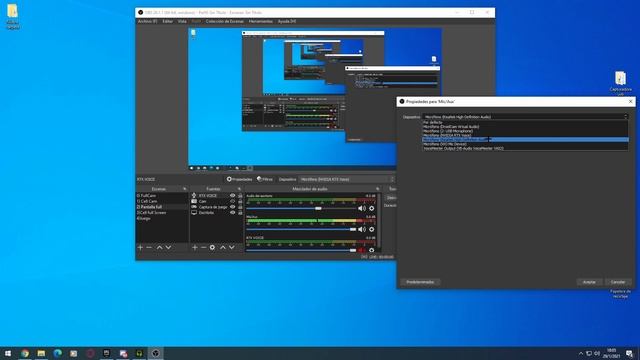Open File Explorer from the taskbar
This screenshot has width=640, height=360.
[41, 353]
